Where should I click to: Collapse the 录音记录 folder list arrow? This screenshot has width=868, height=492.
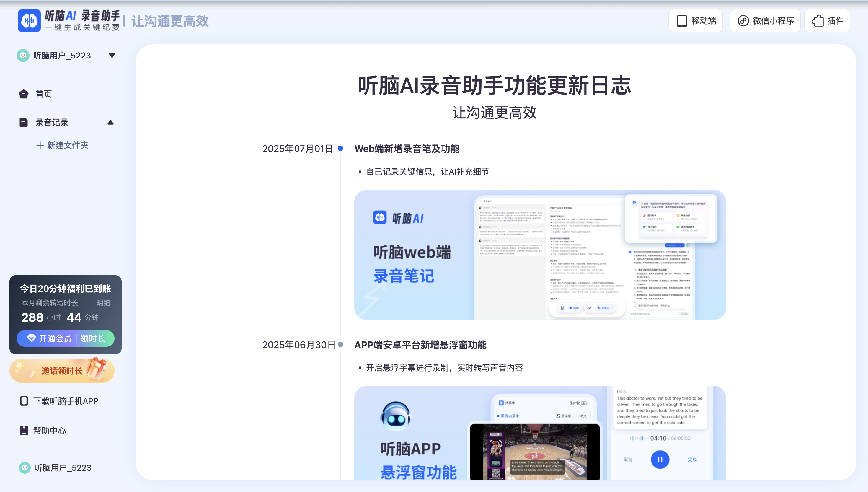pos(110,122)
